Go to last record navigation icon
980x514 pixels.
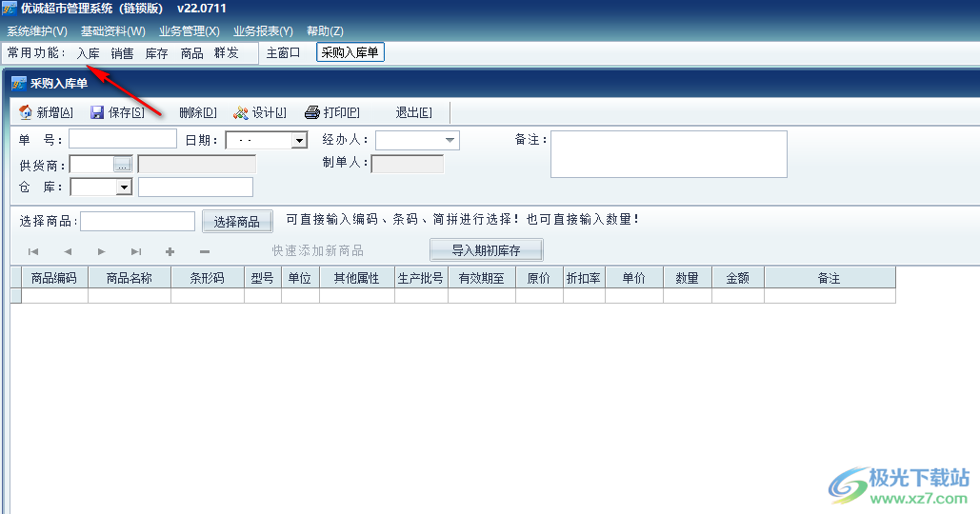click(x=135, y=251)
